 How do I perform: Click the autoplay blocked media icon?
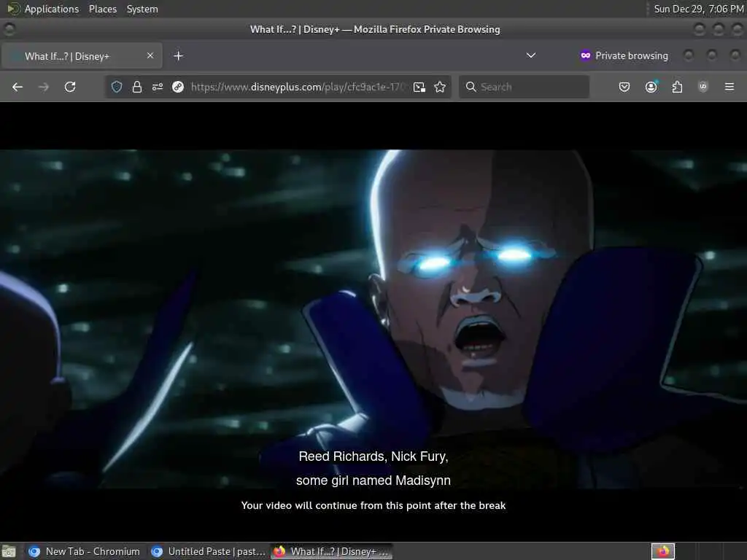178,87
